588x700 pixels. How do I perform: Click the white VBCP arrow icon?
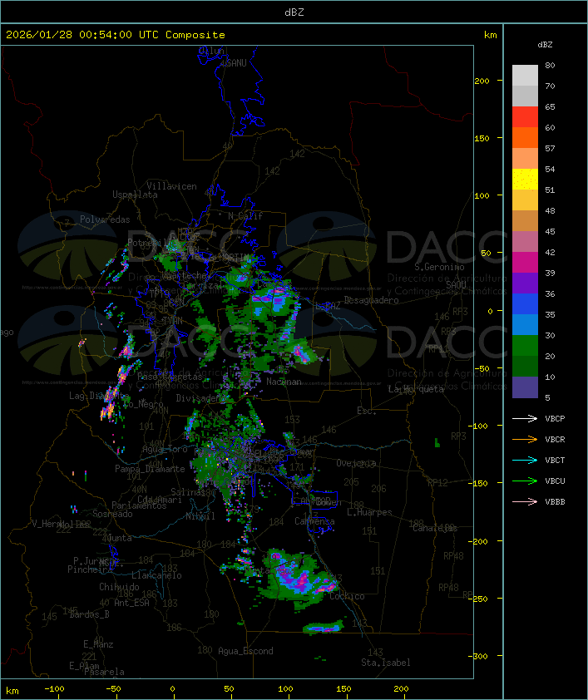click(x=525, y=418)
